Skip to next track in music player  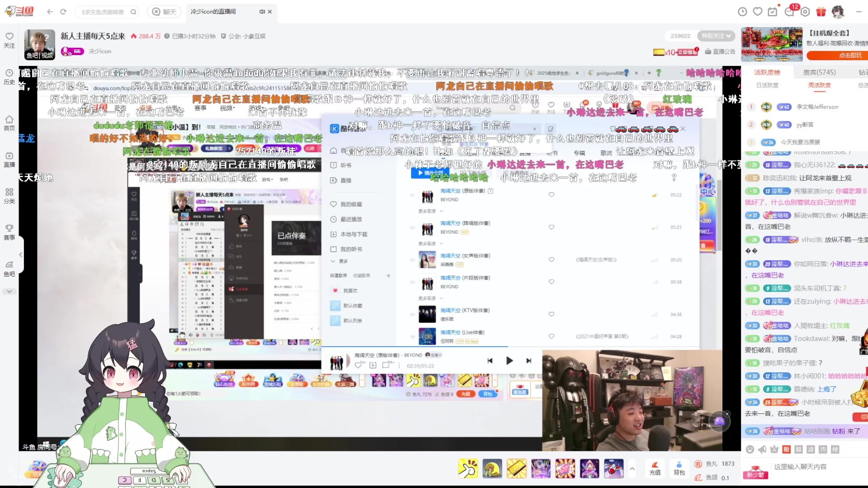coord(529,361)
